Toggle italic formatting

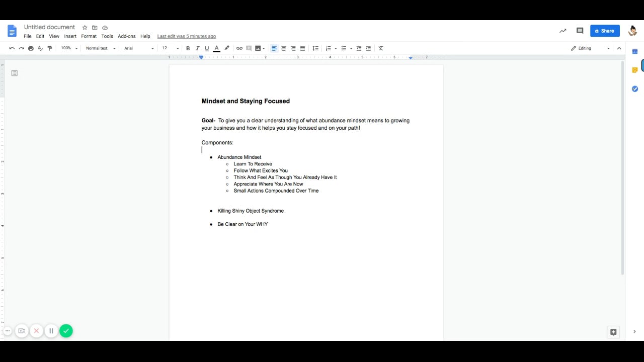click(x=198, y=48)
